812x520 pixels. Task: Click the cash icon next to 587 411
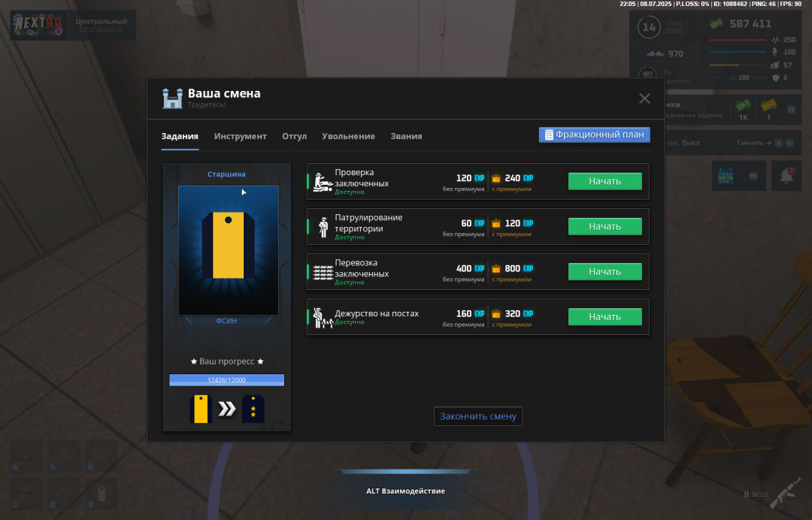(x=717, y=24)
